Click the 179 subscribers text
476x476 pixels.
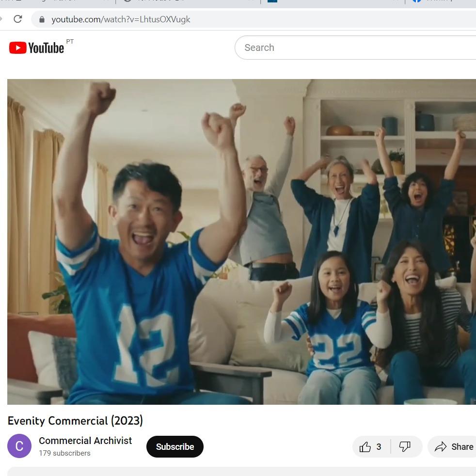click(x=64, y=453)
